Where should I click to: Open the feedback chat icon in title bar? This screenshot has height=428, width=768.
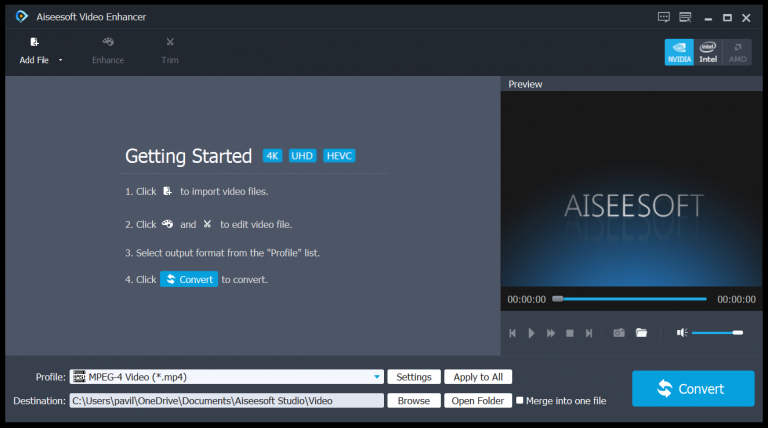coord(664,17)
